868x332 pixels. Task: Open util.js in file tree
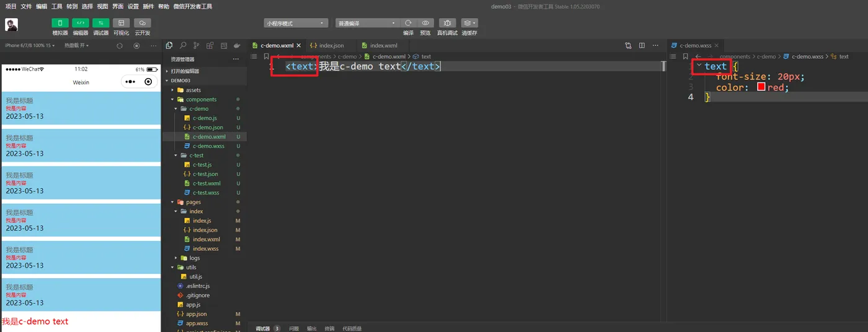point(195,276)
